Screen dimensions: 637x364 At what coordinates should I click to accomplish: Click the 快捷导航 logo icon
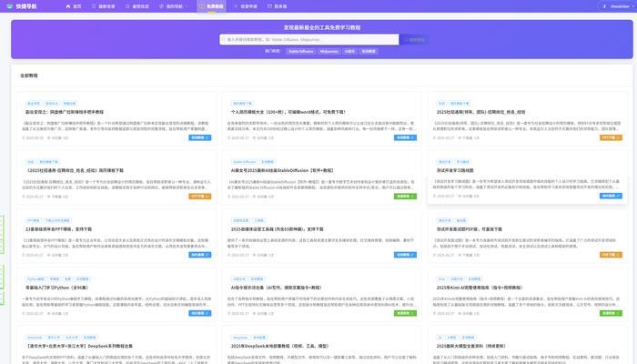10,6
